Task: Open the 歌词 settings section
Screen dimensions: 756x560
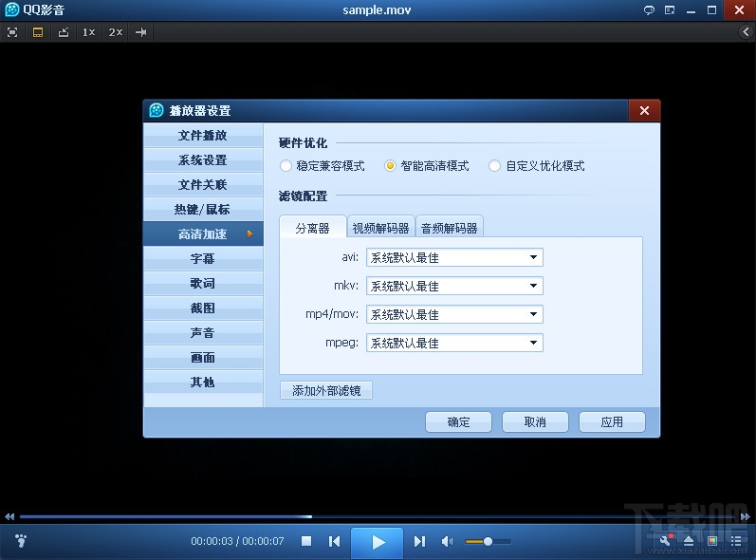Action: tap(203, 283)
